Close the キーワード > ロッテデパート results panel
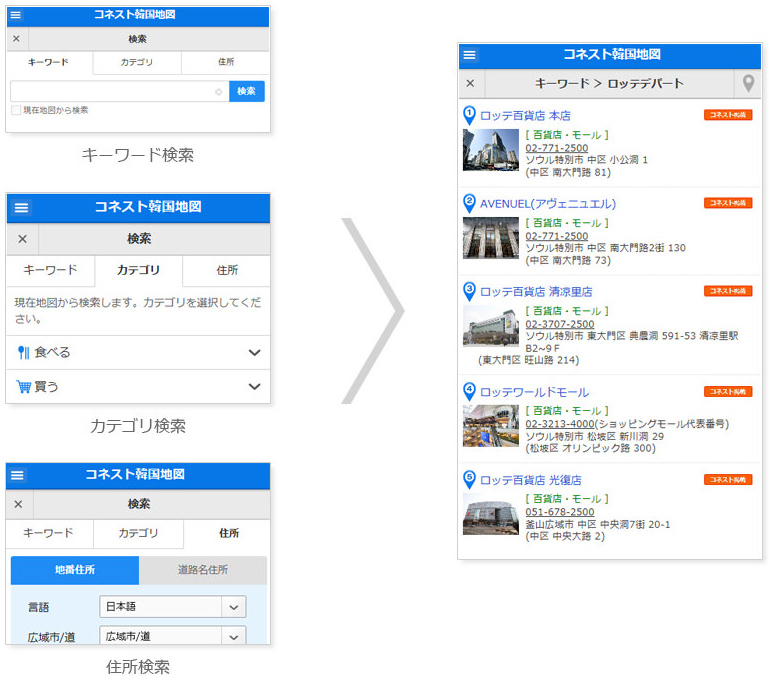The width and height of the screenshot is (774, 682). pos(470,83)
